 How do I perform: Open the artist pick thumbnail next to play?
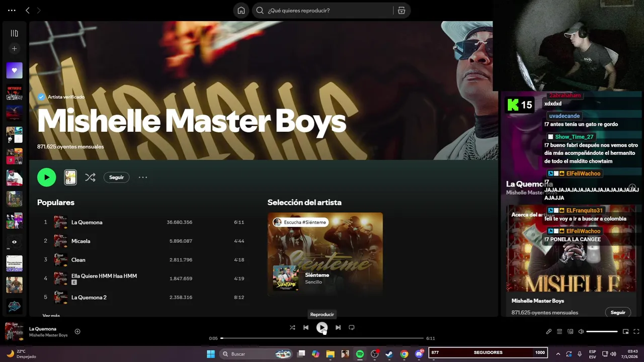click(x=70, y=177)
